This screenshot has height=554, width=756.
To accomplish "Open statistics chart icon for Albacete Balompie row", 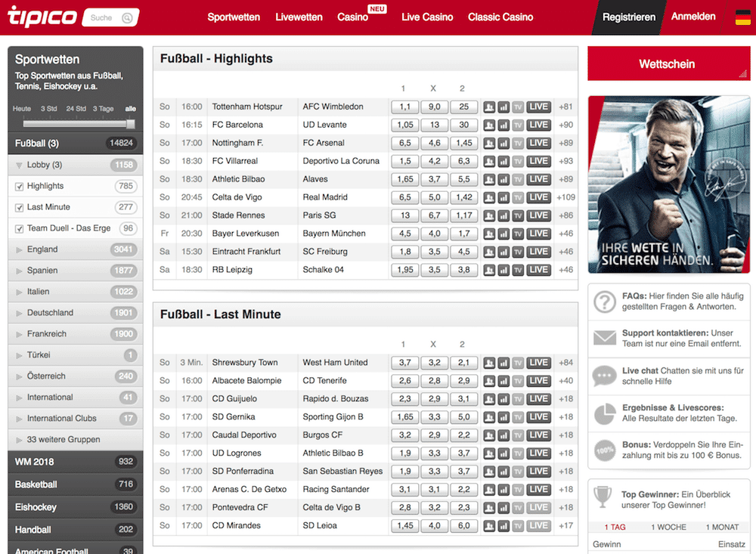I will (x=503, y=381).
